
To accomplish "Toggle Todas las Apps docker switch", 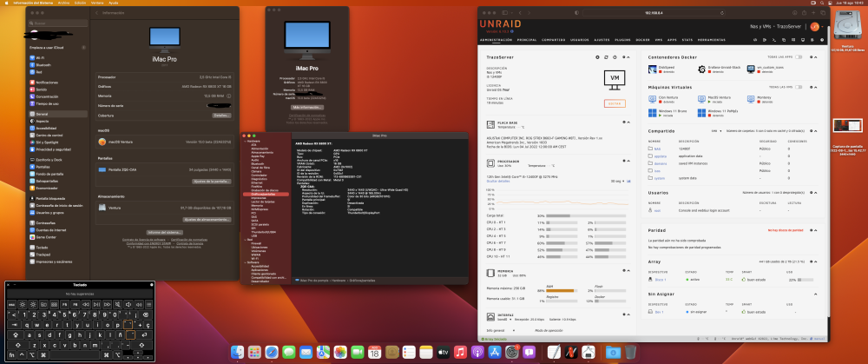I will tap(799, 57).
